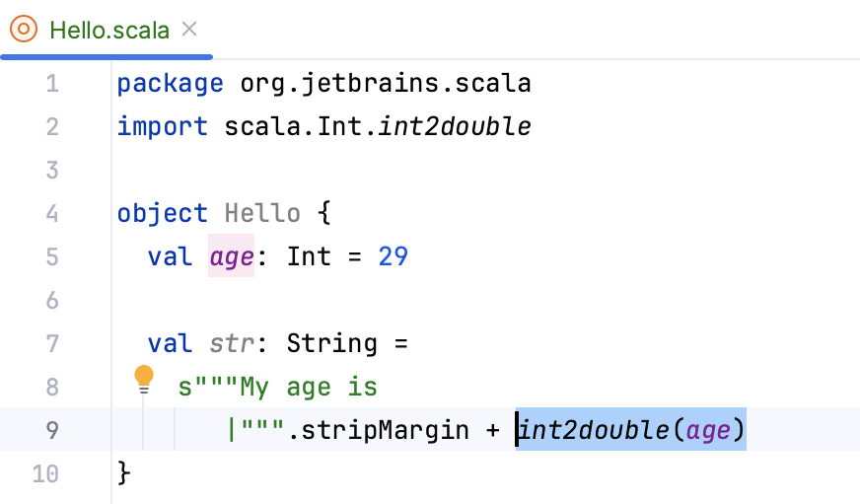Close the Hello.scala tab
Image resolution: width=860 pixels, height=504 pixels.
pos(191,29)
